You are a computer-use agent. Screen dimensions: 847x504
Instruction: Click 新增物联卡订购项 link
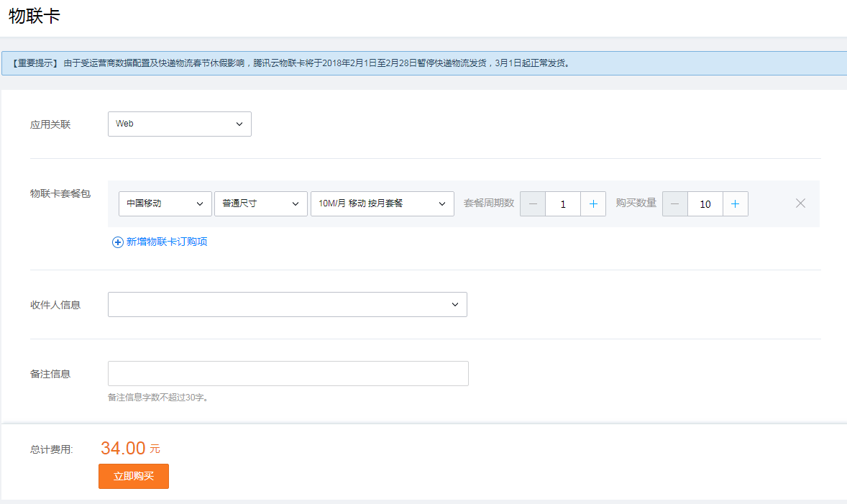click(160, 242)
